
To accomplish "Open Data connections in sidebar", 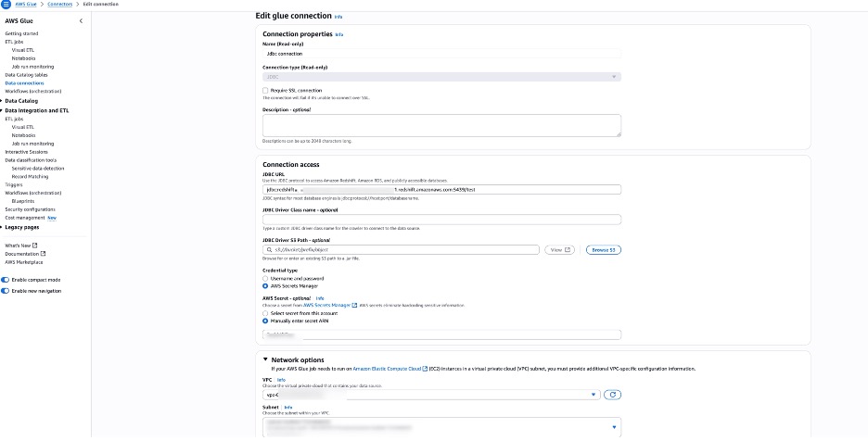I will (24, 83).
